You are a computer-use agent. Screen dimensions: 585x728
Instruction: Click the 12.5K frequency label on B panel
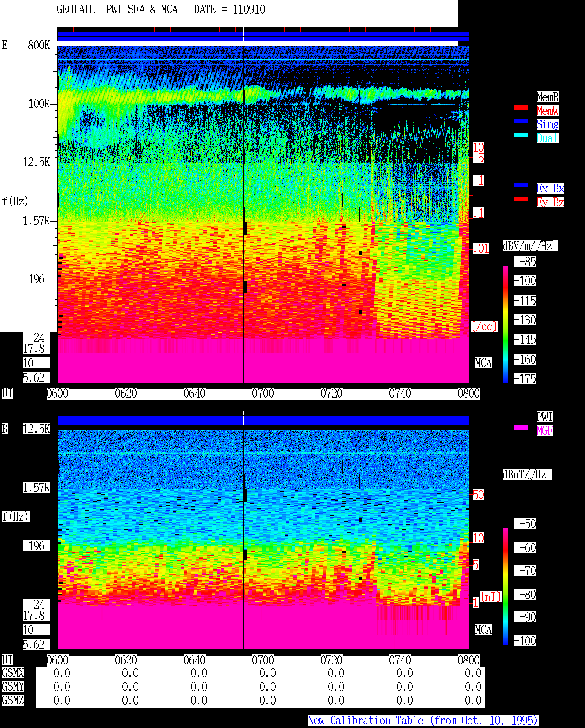[x=37, y=429]
